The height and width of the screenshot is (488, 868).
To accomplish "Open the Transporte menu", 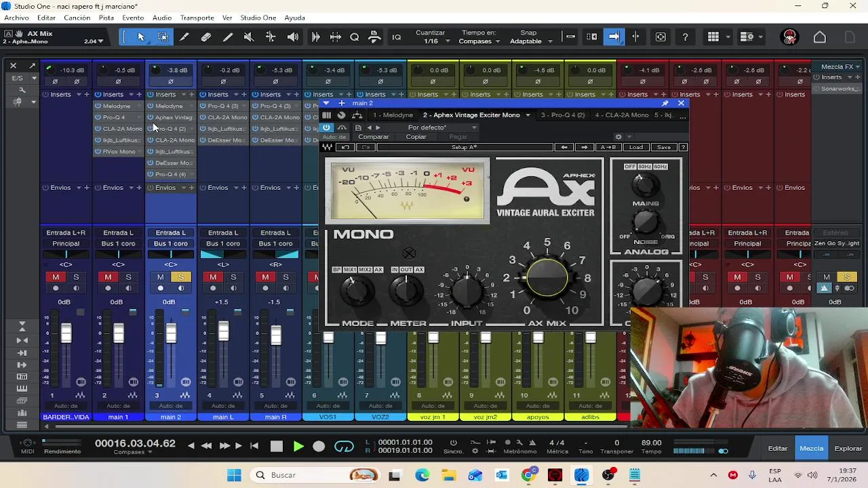I will pos(197,18).
